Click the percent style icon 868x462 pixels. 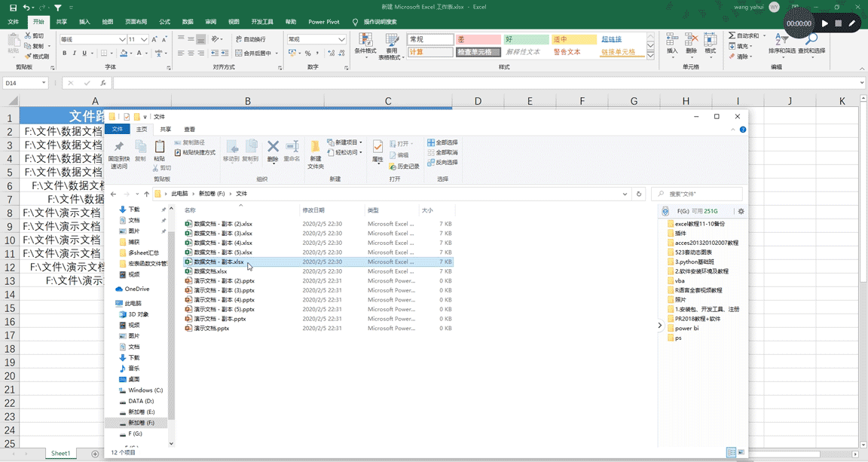pos(307,54)
